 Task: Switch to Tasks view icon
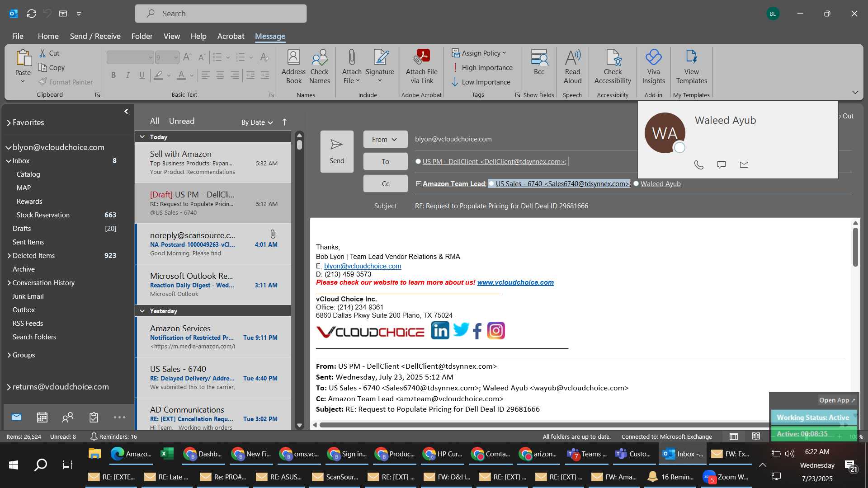[x=94, y=418]
